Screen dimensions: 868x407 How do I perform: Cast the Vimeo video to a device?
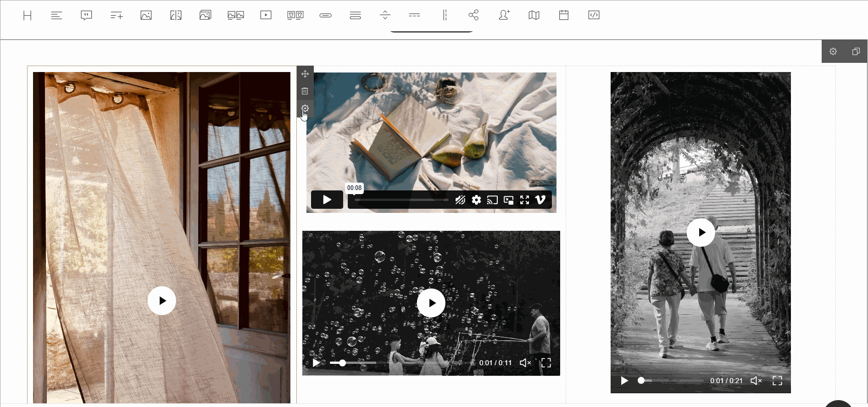[492, 200]
